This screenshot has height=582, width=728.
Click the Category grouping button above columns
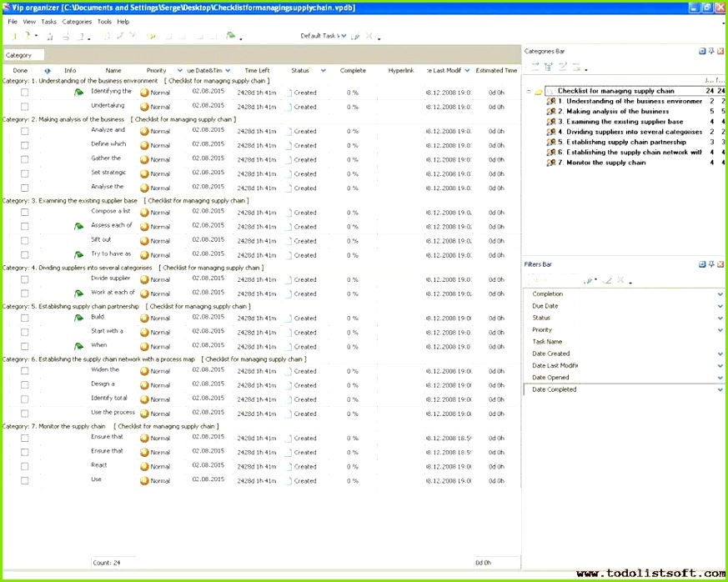pyautogui.click(x=23, y=55)
